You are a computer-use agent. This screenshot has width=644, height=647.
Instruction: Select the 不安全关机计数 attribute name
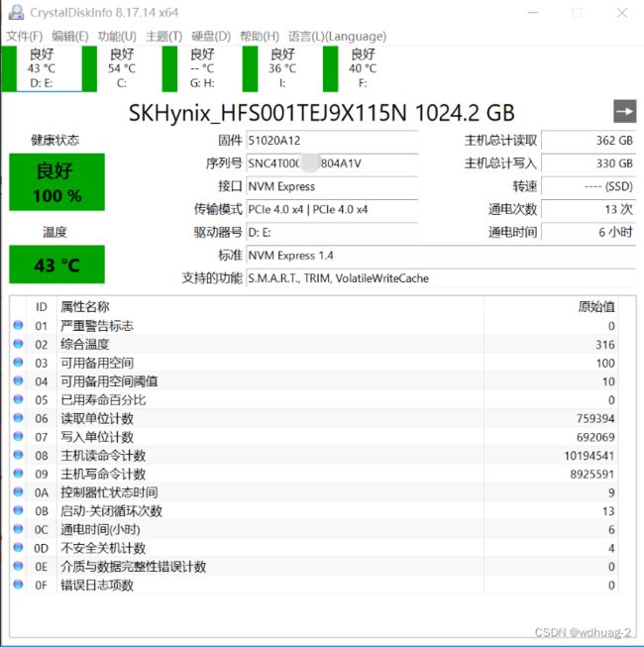coord(103,548)
